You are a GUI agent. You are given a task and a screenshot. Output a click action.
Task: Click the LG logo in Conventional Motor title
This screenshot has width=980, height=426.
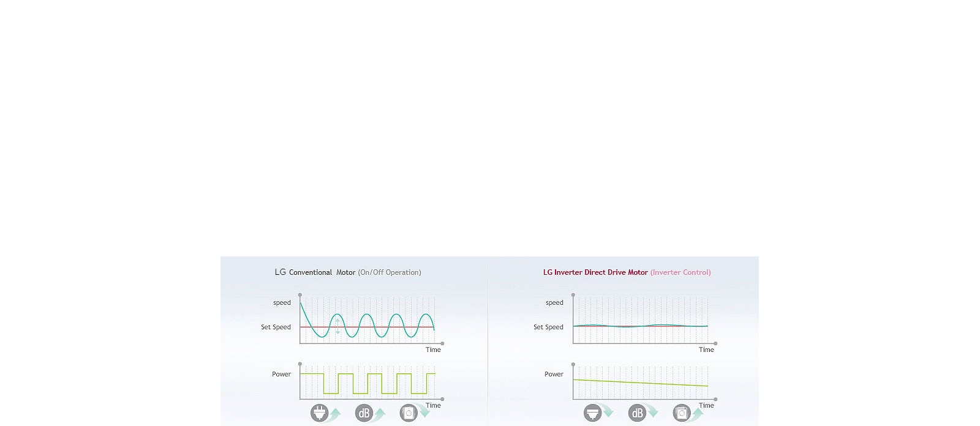click(x=280, y=272)
